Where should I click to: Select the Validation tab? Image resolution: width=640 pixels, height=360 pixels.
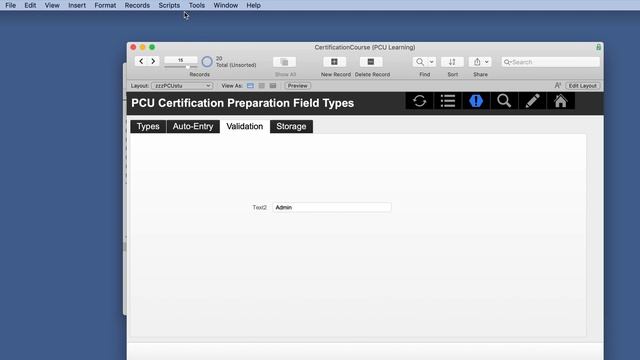point(245,127)
